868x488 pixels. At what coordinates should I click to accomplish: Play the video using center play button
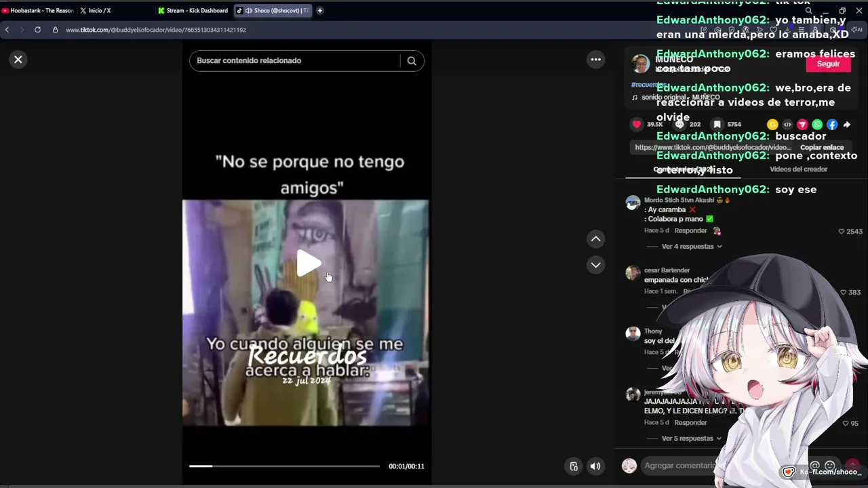point(309,264)
